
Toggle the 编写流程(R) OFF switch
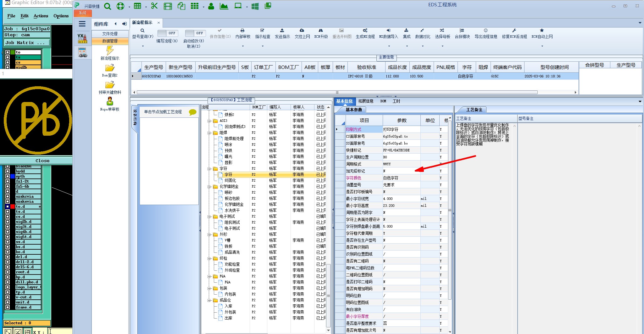168,33
